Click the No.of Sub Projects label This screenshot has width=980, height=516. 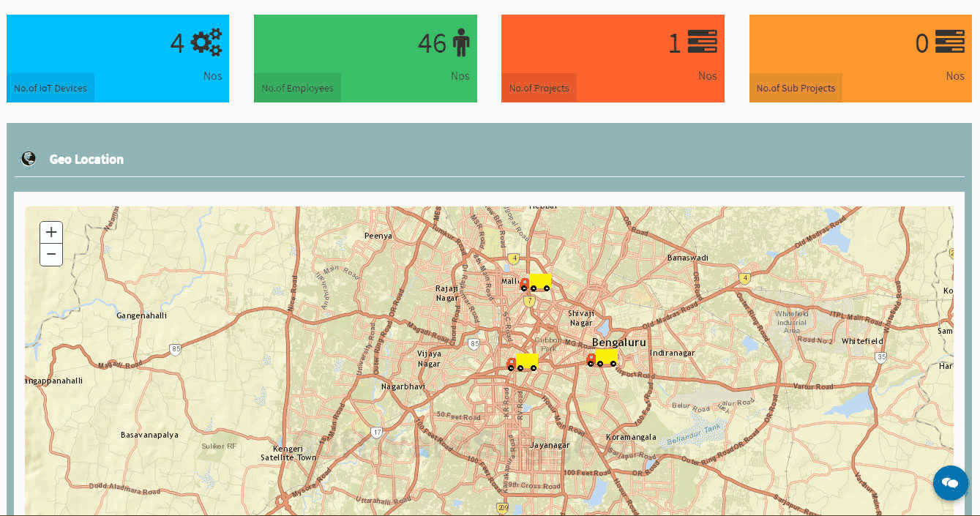[x=796, y=87]
